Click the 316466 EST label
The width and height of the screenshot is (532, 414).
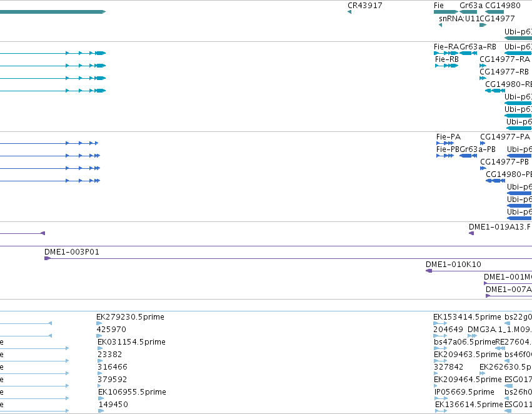(x=113, y=367)
